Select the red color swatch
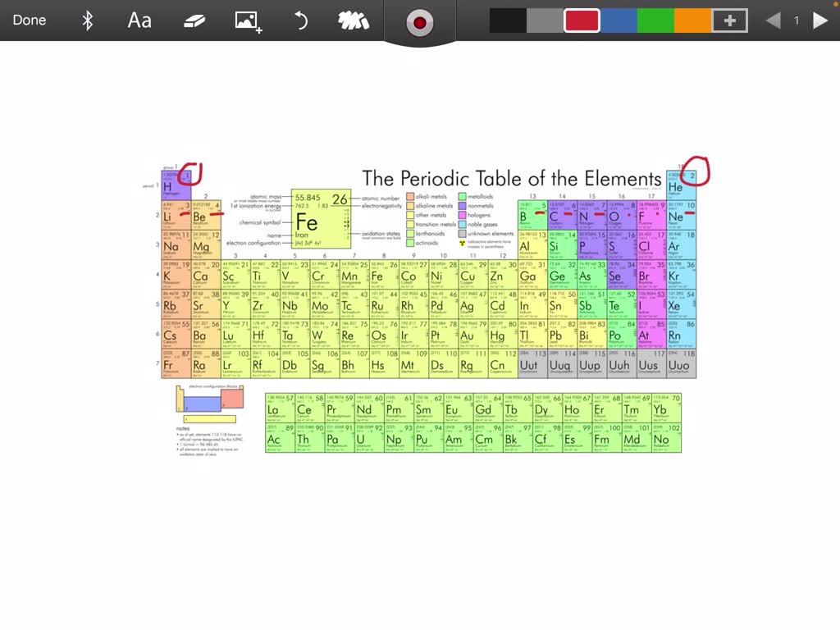This screenshot has width=840, height=630. [581, 20]
